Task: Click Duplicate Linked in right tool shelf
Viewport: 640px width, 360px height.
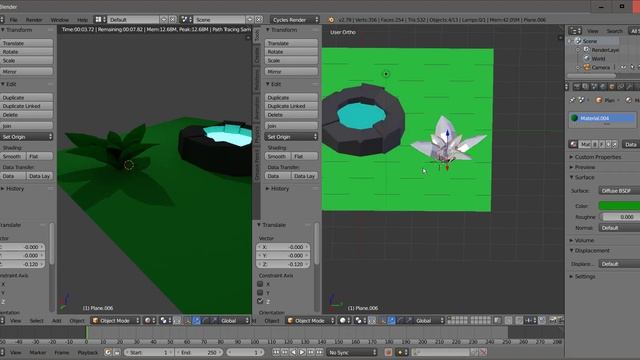Action: pos(291,106)
